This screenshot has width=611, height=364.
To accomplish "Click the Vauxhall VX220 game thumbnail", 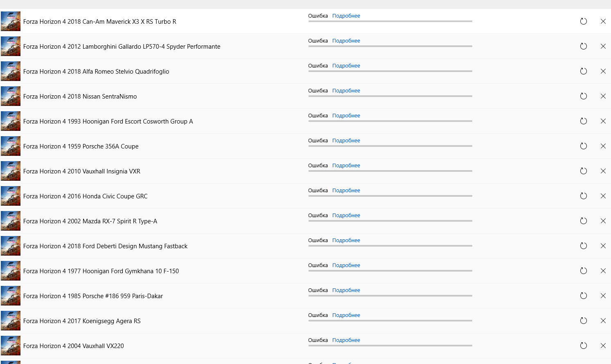I will coord(11,346).
